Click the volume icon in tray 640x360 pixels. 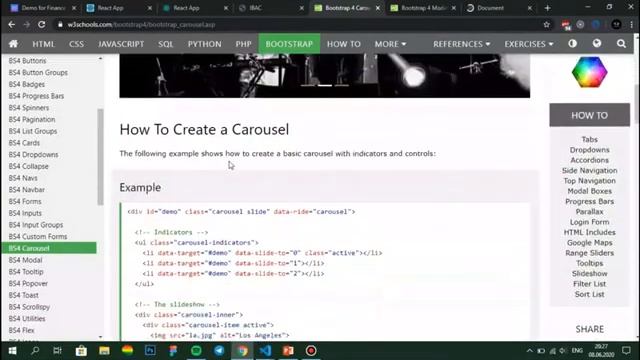coord(563,351)
